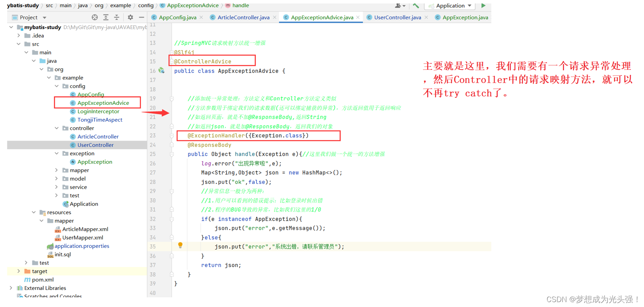Select TongjiTimeAspect in project tree
Screen dimensions: 644x307
pyautogui.click(x=100, y=120)
